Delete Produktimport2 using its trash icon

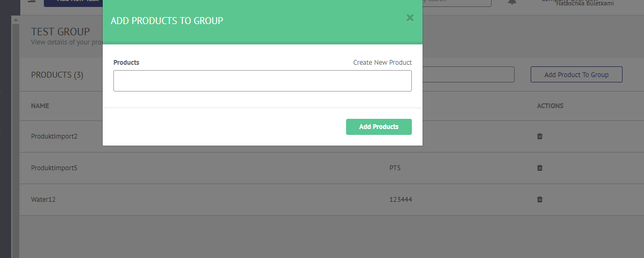[x=540, y=136]
